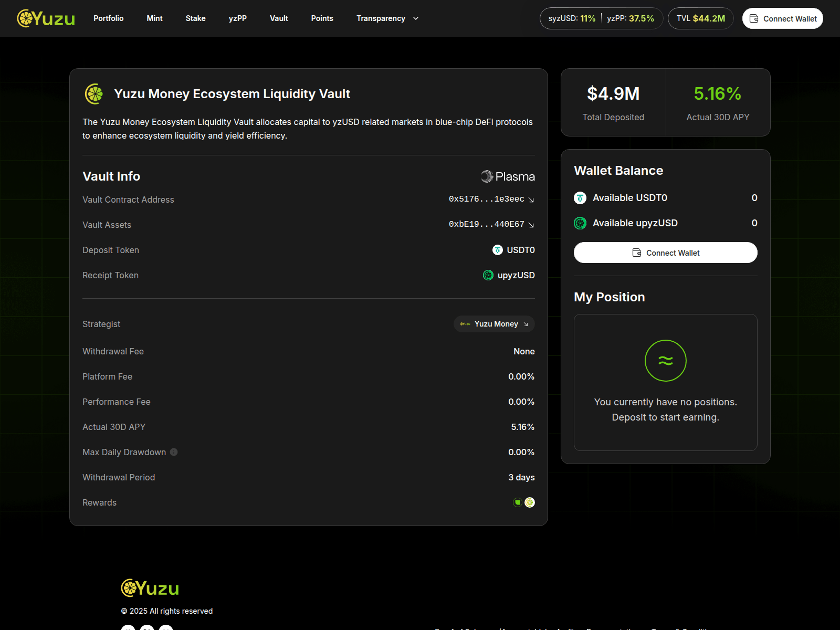Click the wallet icon in header button

[x=754, y=18]
